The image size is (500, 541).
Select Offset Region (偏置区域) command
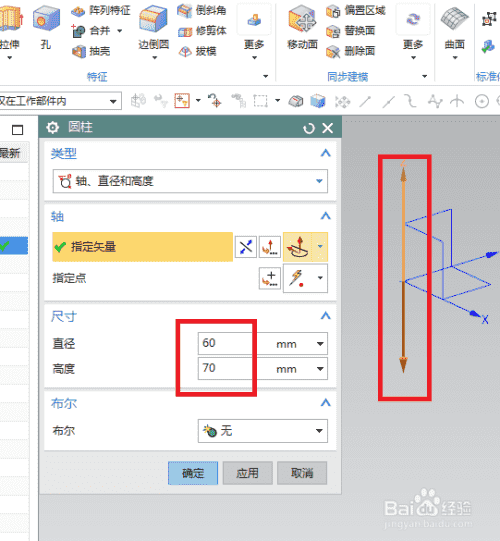tap(355, 10)
